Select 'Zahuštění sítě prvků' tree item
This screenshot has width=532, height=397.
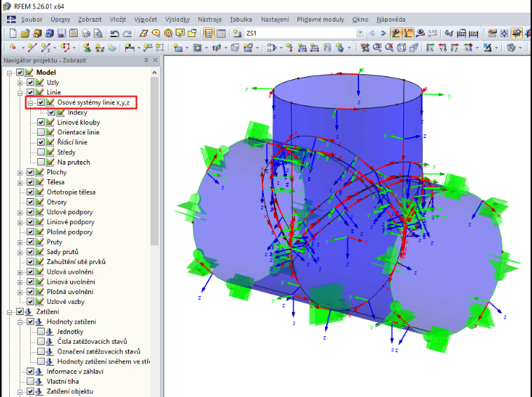[x=76, y=262]
